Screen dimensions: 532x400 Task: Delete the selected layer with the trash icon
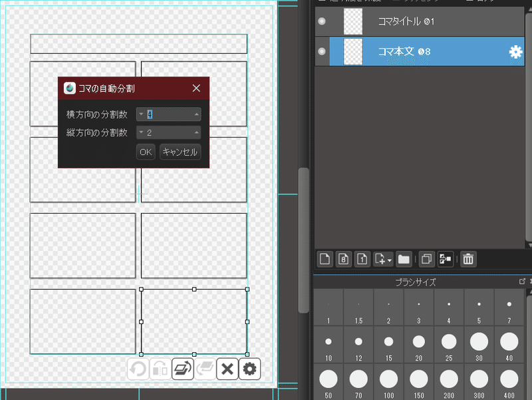pyautogui.click(x=468, y=259)
